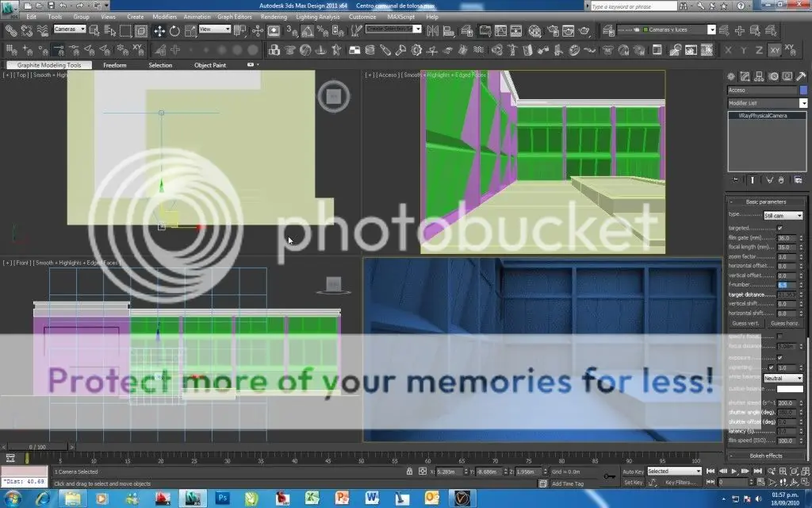Screen dimensions: 812x508
Task: Activate the Select and Rotate tool
Action: [x=174, y=31]
